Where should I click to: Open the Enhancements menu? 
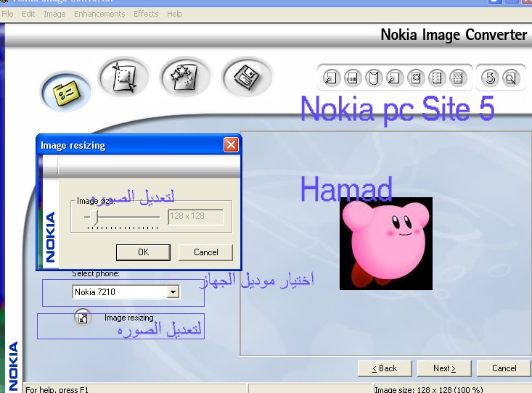click(x=99, y=14)
